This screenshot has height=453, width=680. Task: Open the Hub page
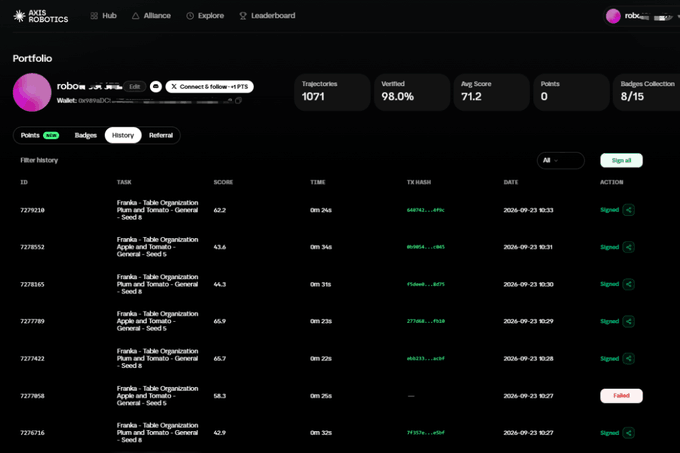click(x=104, y=16)
